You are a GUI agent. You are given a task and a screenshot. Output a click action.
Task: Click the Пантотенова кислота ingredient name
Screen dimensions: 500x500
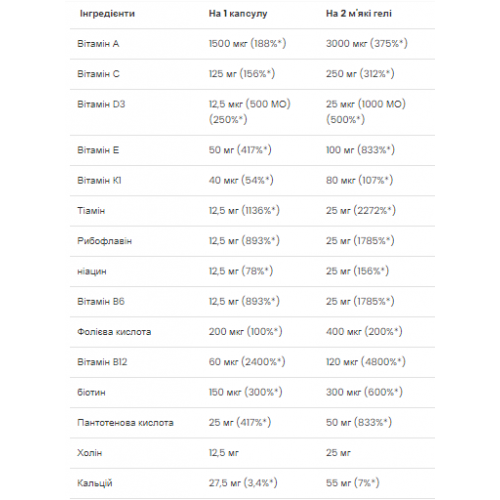125,423
